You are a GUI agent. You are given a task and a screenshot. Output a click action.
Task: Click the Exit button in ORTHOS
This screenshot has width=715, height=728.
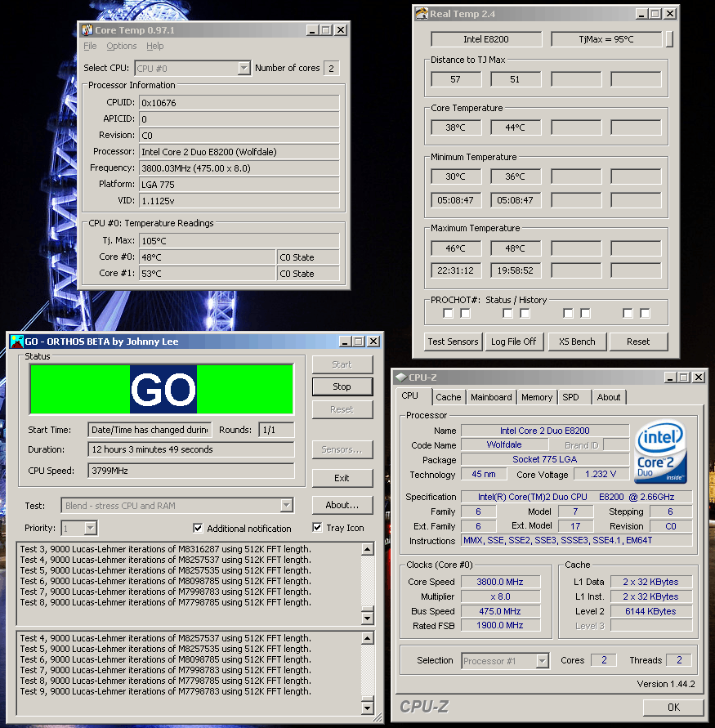pos(342,478)
